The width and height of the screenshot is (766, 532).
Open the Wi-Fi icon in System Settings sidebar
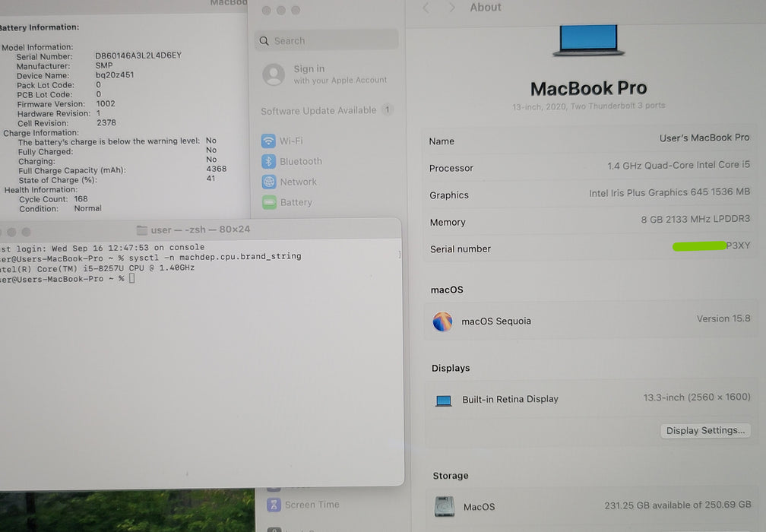[x=268, y=141]
